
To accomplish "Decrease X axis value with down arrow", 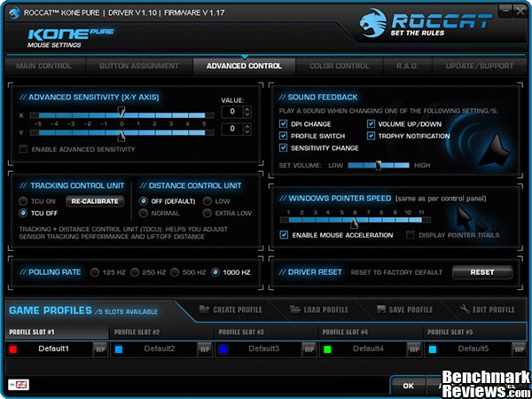I will 247,114.
